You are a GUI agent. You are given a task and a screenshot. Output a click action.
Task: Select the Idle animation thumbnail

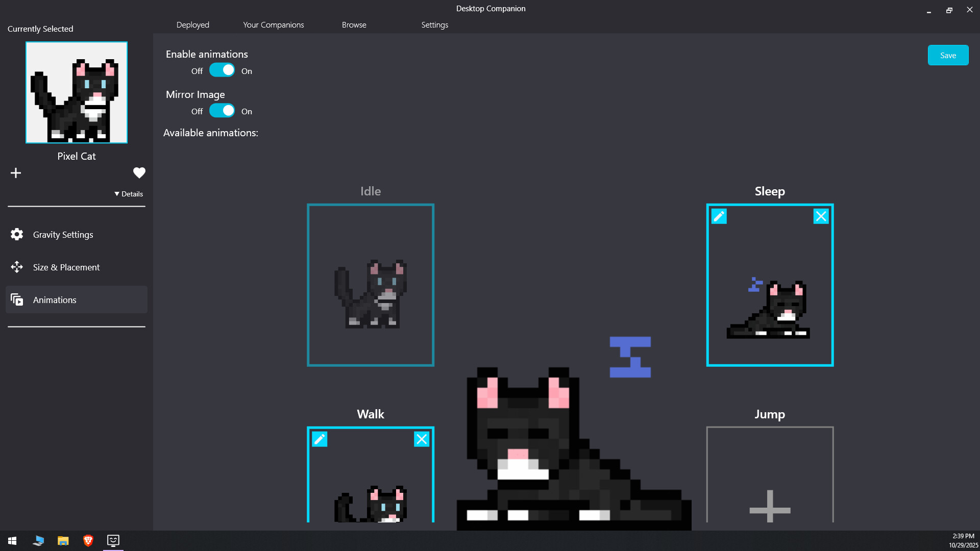pyautogui.click(x=370, y=285)
